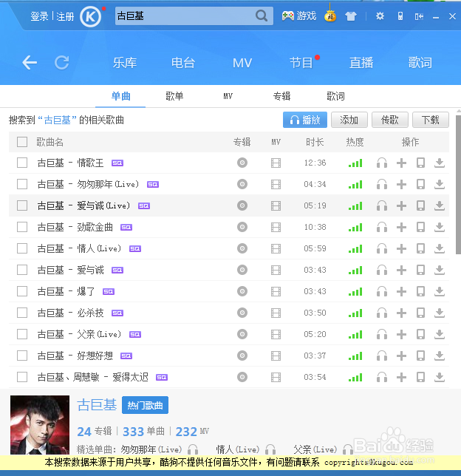This screenshot has width=461, height=476.
Task: Play 爆了 with headphone icon
Action: 382,291
